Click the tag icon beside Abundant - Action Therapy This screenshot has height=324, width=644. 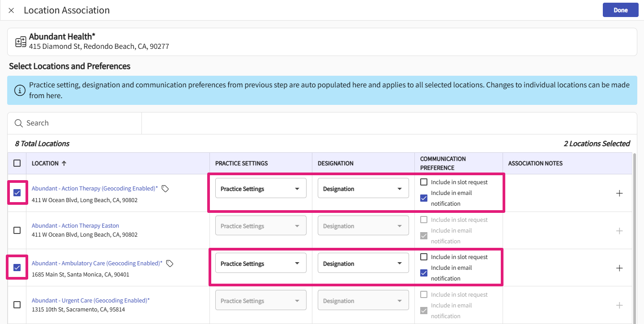165,189
